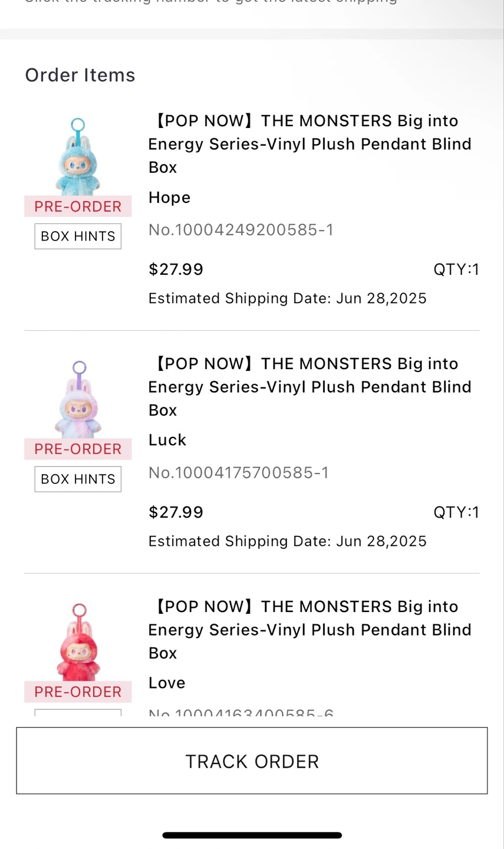Select order number 10004175700585-1
The width and height of the screenshot is (504, 849).
click(x=239, y=473)
